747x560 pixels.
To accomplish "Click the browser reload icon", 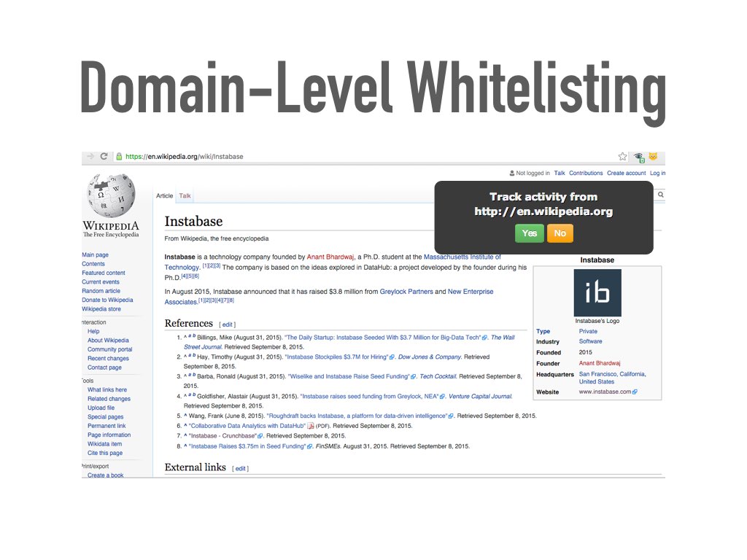I will 104,156.
